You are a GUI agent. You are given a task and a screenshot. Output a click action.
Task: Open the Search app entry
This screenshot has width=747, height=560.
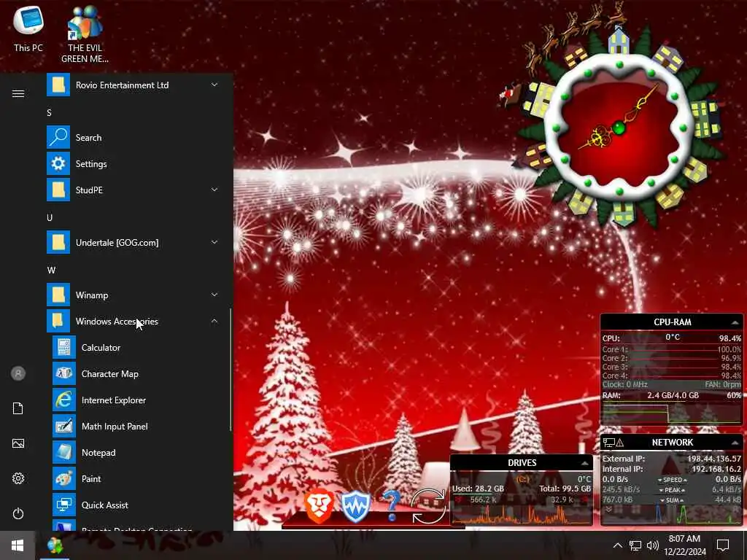point(133,138)
